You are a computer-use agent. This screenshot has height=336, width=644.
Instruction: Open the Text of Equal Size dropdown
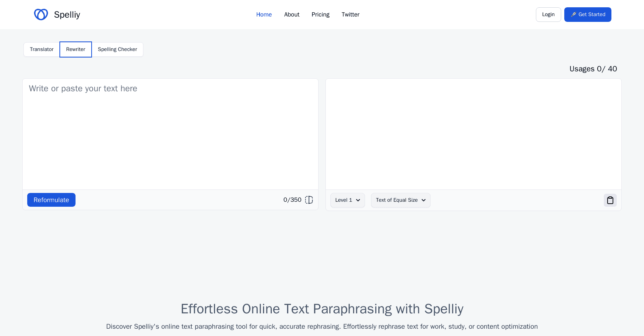tap(401, 200)
